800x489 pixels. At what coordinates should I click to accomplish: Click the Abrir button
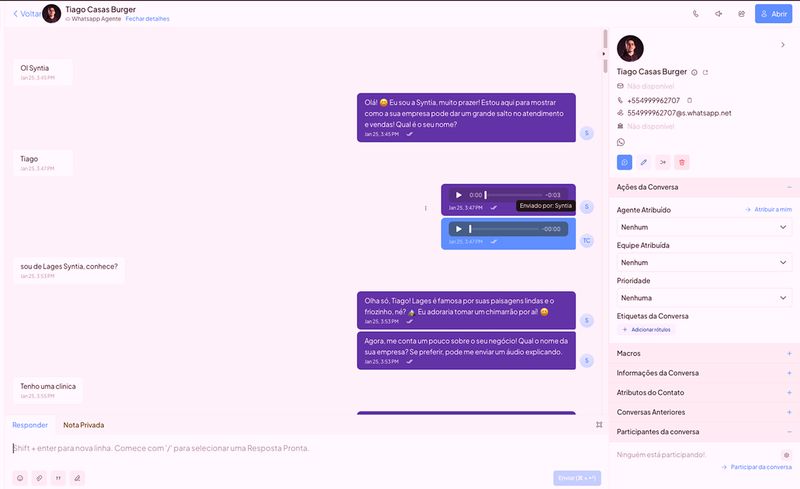pos(773,14)
